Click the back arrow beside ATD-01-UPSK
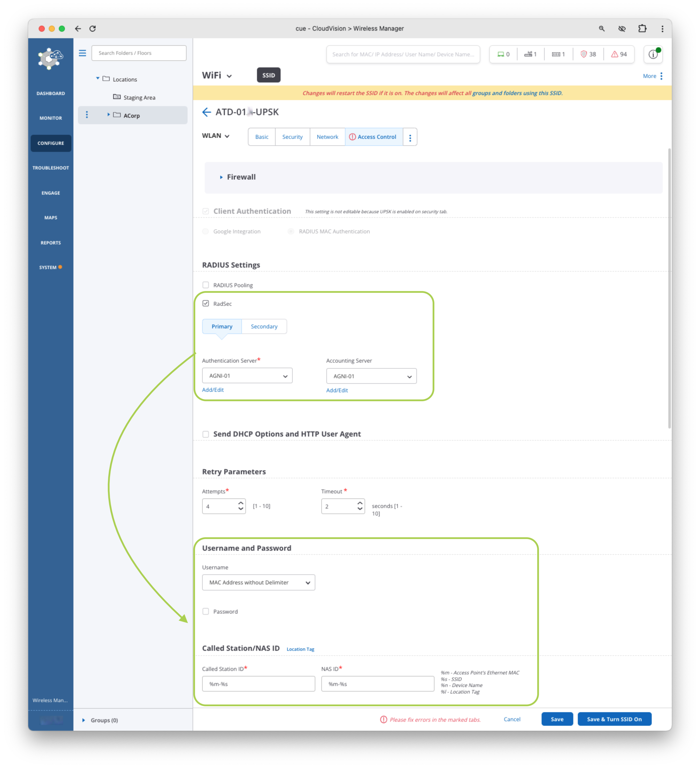The width and height of the screenshot is (700, 768). coord(206,112)
